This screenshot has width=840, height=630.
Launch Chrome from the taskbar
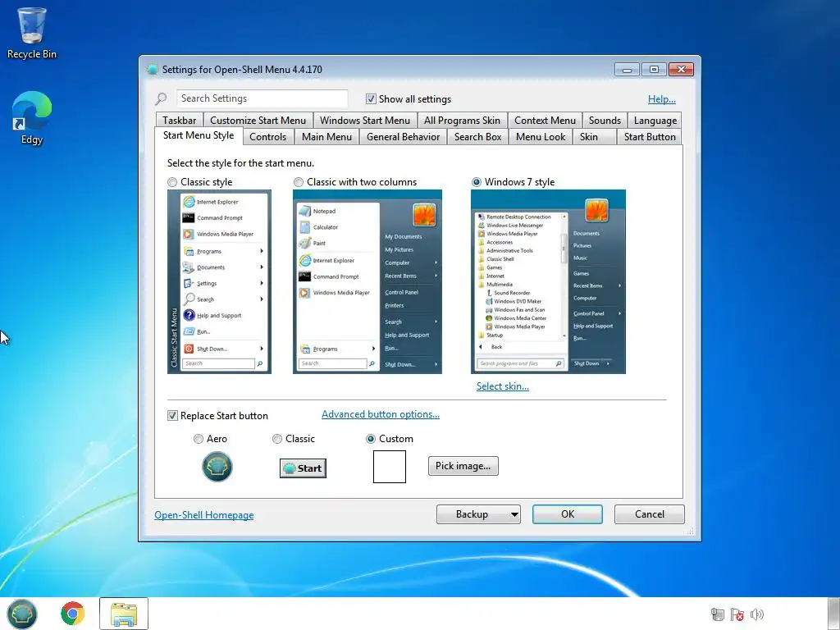point(72,614)
